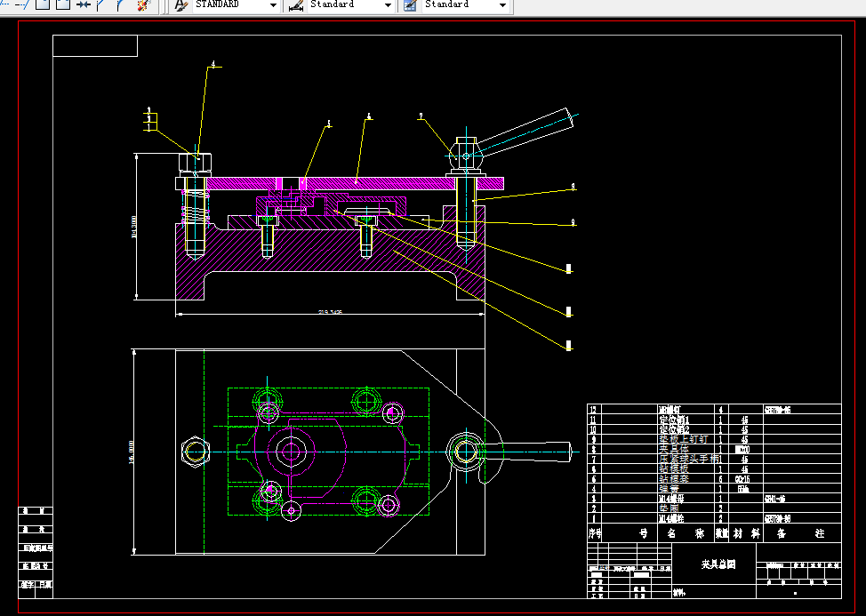The height and width of the screenshot is (616, 866).
Task: Select the empty rectangle in drawing's top-left corner
Action: point(95,46)
